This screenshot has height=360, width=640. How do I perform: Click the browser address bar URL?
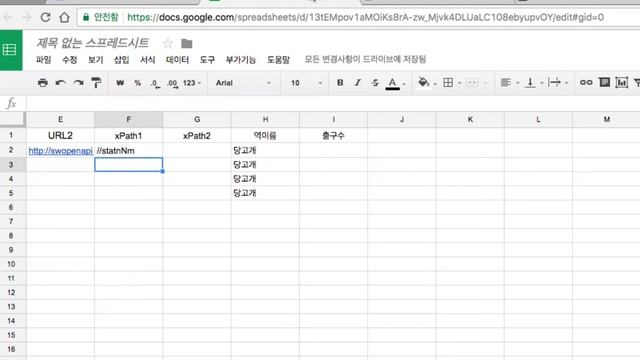[365, 17]
